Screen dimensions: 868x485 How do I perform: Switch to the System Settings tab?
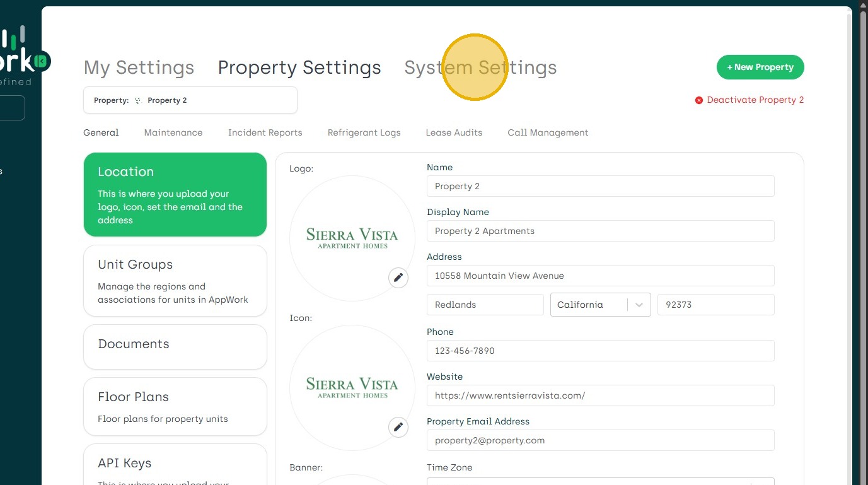coord(480,67)
